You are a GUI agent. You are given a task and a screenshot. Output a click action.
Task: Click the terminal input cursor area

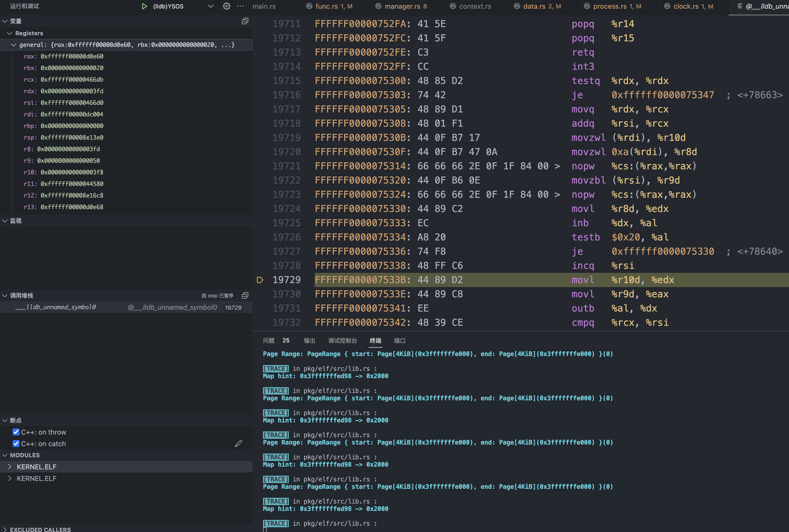pos(265,530)
